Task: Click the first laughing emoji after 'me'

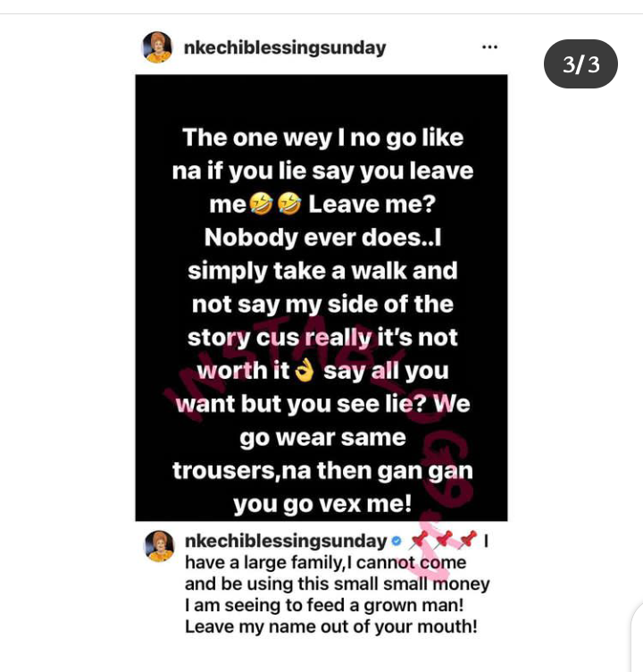Action: point(261,204)
